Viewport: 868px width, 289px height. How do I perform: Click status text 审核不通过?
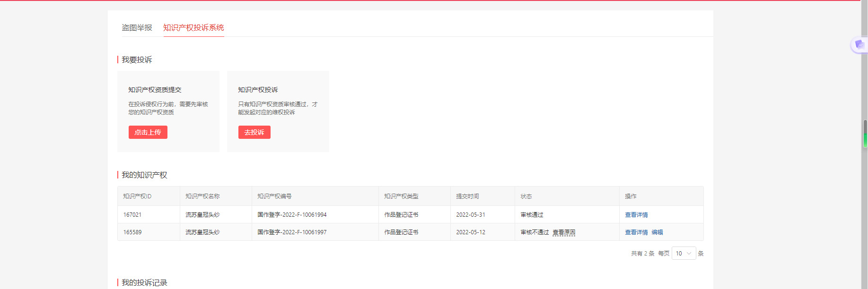pyautogui.click(x=535, y=232)
